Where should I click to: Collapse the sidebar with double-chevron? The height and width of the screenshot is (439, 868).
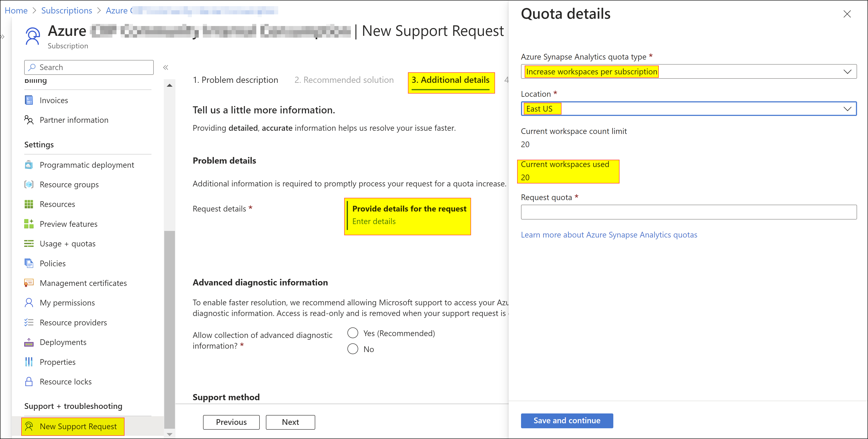(165, 67)
